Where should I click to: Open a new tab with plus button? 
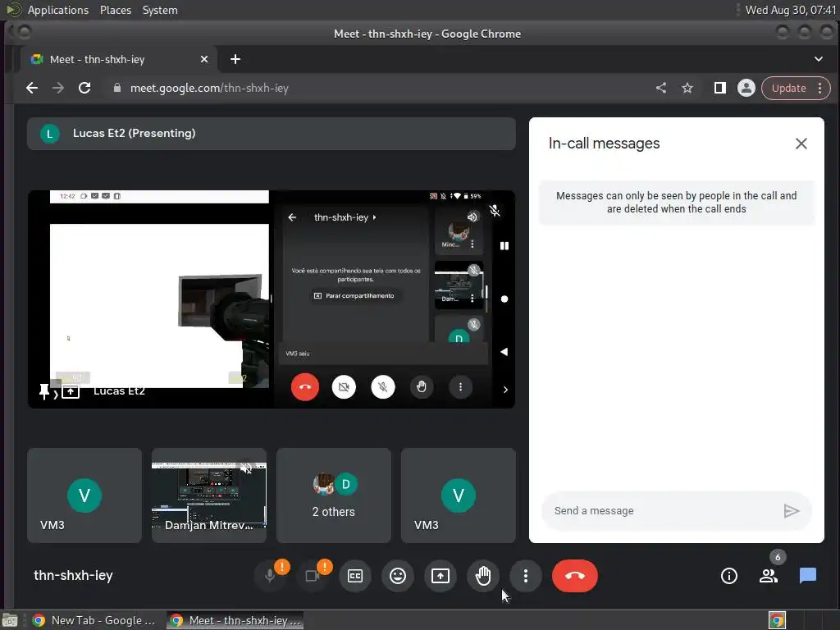235,59
